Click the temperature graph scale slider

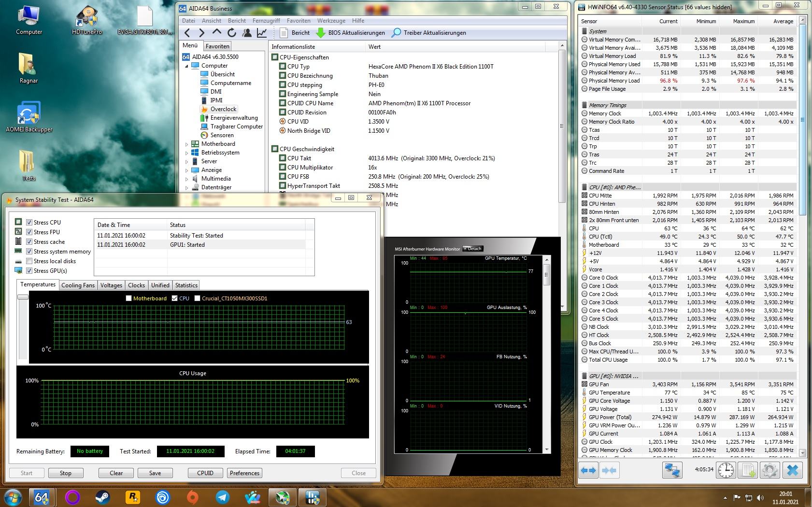[23, 297]
